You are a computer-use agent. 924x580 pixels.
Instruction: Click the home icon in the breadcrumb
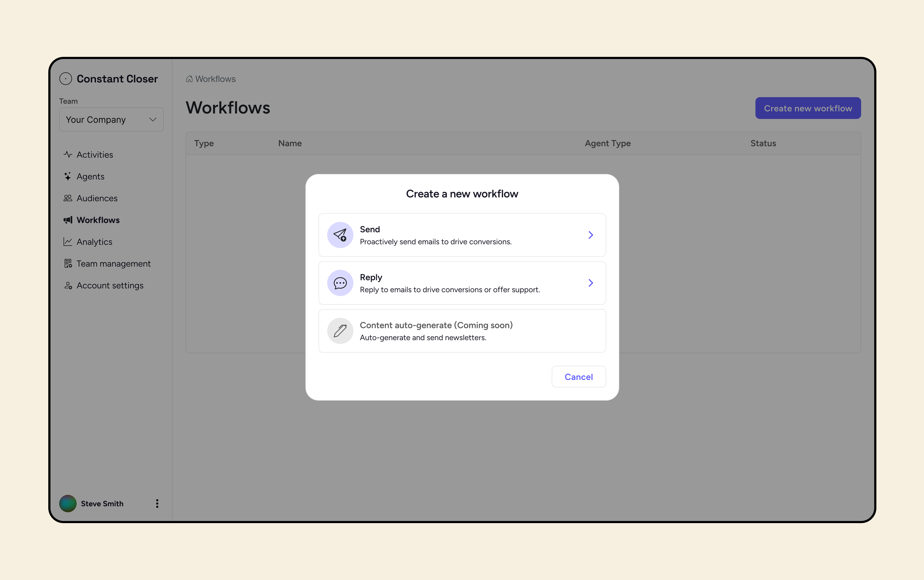189,79
